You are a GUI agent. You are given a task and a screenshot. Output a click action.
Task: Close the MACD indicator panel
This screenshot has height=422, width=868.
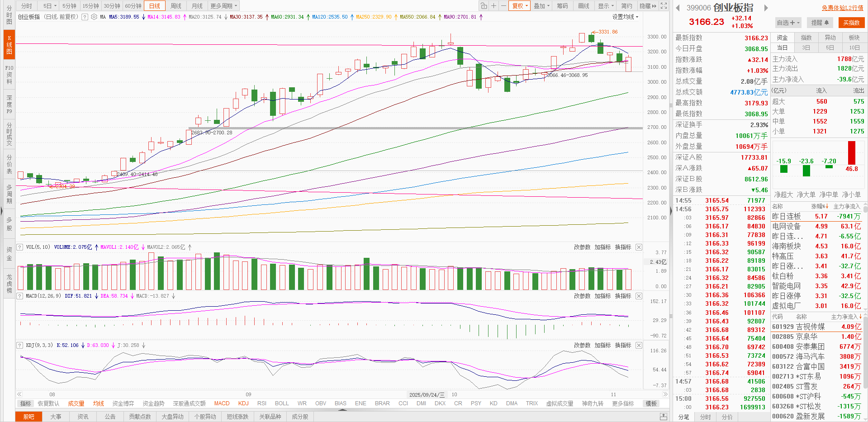pos(639,296)
